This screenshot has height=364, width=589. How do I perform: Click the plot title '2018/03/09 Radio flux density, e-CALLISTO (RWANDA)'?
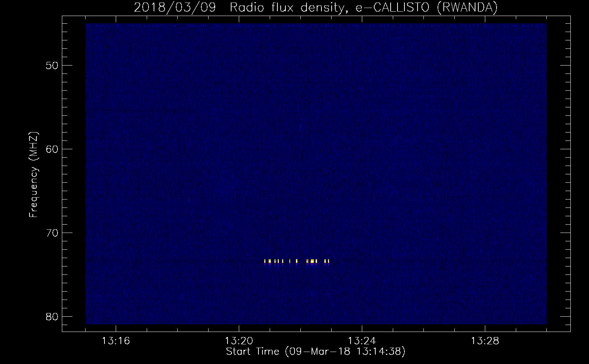pyautogui.click(x=316, y=8)
